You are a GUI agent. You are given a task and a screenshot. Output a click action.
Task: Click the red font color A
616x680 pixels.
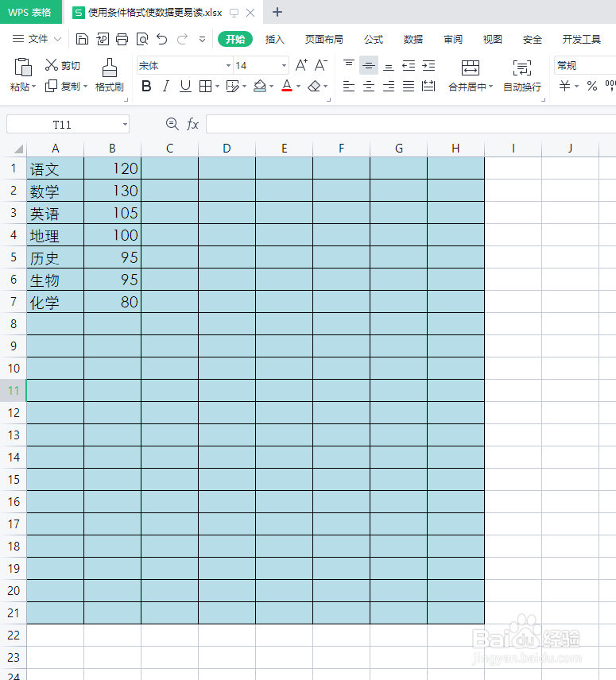click(x=287, y=86)
